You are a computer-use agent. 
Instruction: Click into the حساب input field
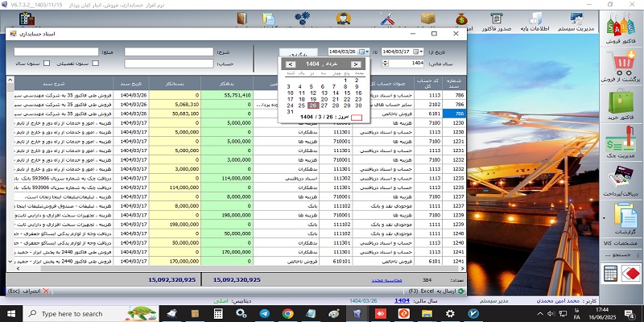[x=169, y=64]
